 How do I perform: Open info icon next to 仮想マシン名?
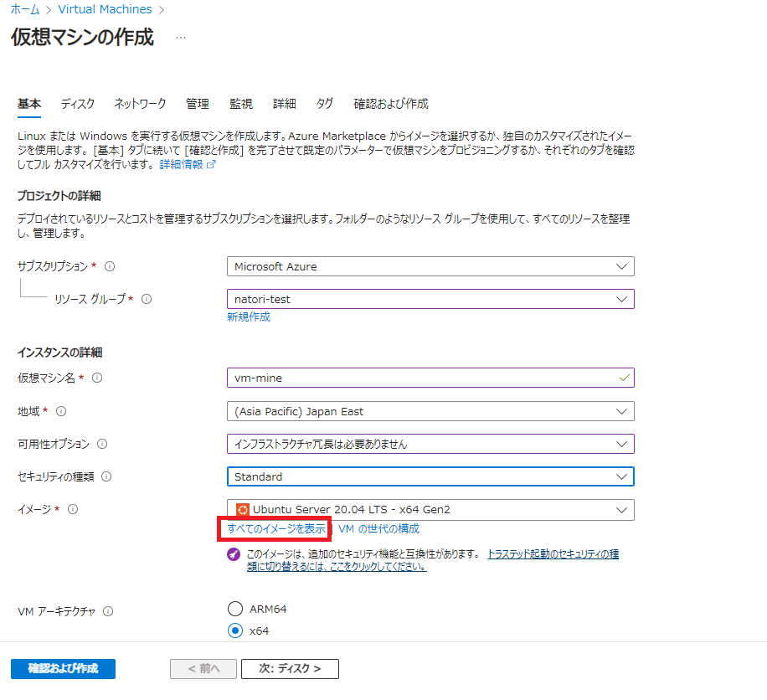[97, 378]
